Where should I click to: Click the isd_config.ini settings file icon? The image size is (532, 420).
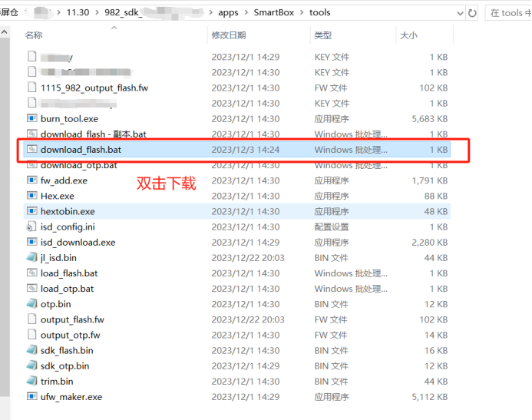click(32, 227)
